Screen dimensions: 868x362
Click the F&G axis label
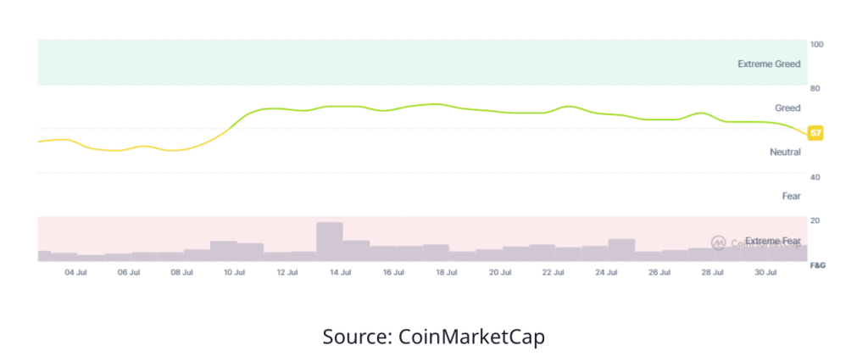coord(818,265)
